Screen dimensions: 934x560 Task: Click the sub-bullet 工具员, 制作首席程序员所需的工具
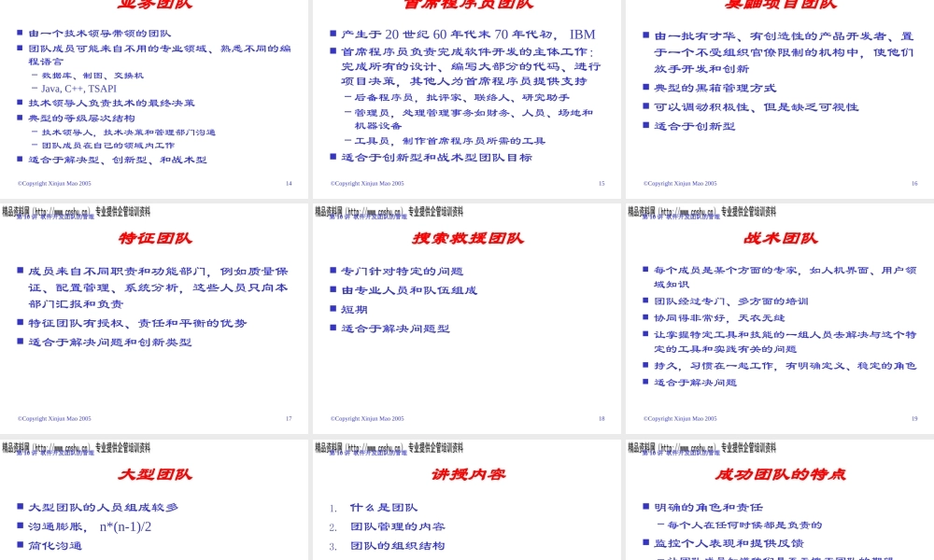[450, 141]
